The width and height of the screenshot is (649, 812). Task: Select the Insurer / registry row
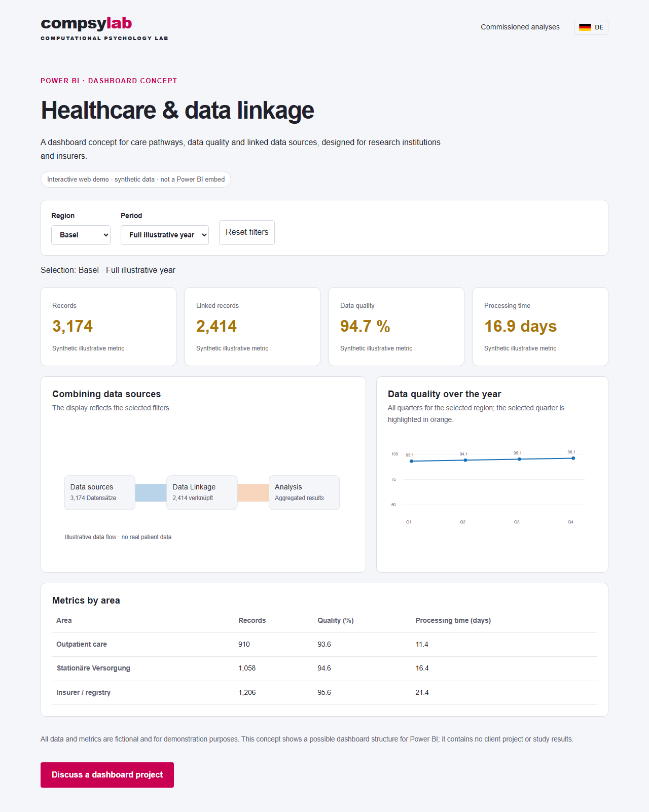(x=324, y=693)
